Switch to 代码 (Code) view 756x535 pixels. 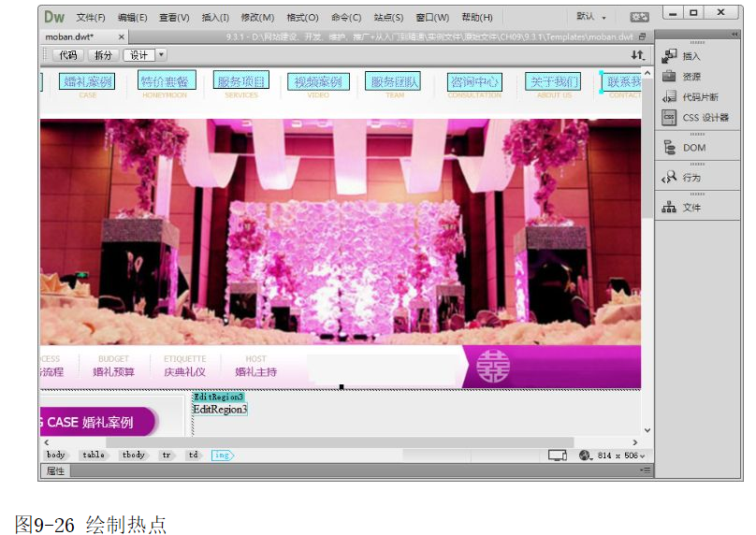pos(68,55)
